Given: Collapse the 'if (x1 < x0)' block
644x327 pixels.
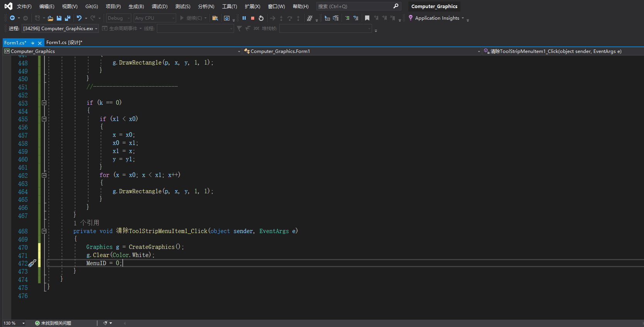Looking at the screenshot, I should [44, 119].
